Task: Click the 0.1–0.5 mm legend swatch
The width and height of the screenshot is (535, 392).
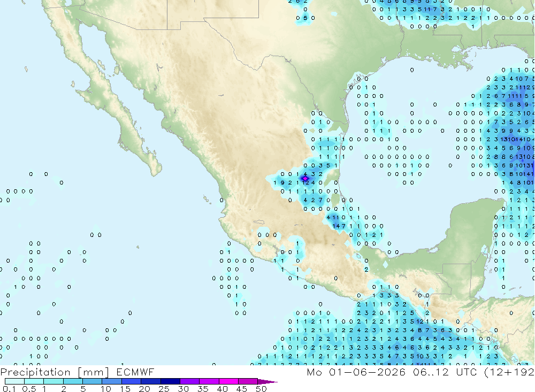Action: tap(14, 381)
